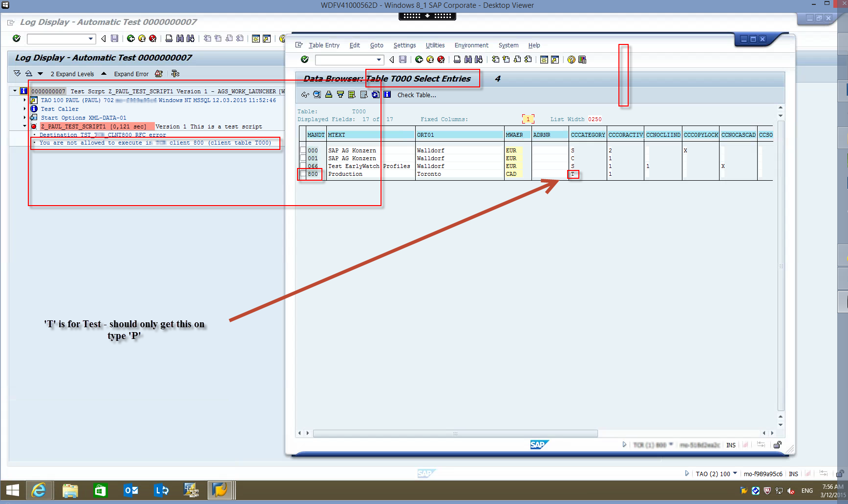Open the yellow Help icon in Data Browser
This screenshot has height=504, width=848.
[x=572, y=60]
